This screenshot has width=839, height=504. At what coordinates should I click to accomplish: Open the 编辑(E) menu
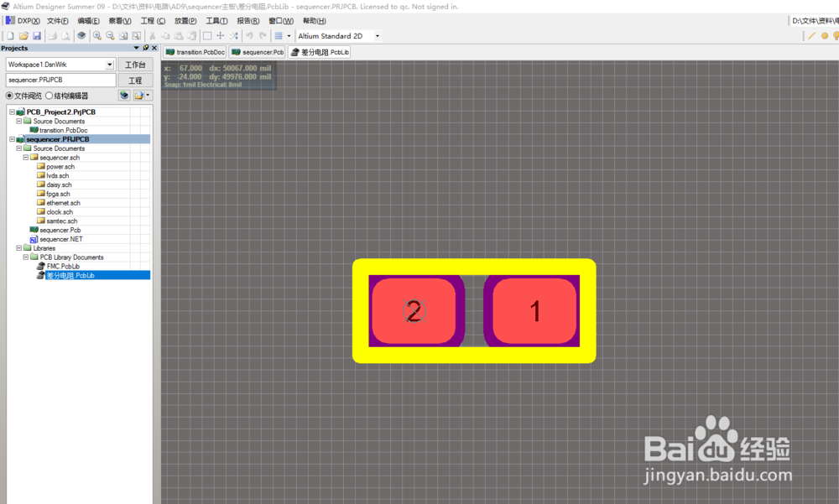tap(88, 21)
